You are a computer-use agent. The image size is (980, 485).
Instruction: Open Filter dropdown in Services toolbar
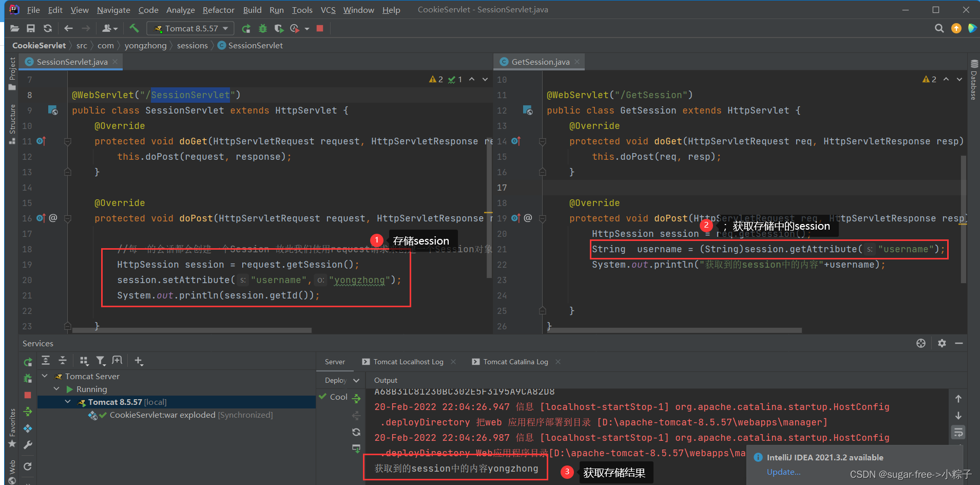(101, 361)
